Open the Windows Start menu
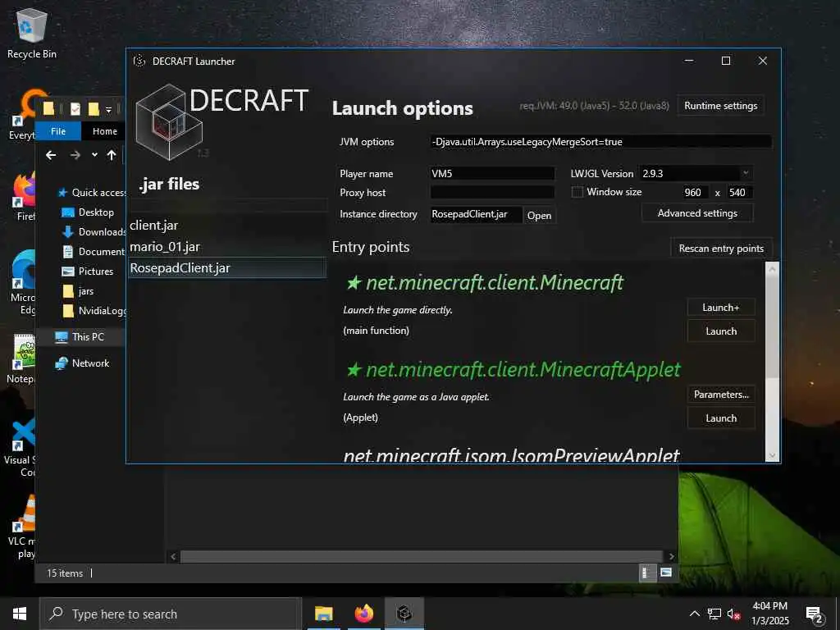Screen dimensions: 840x630 [20, 614]
